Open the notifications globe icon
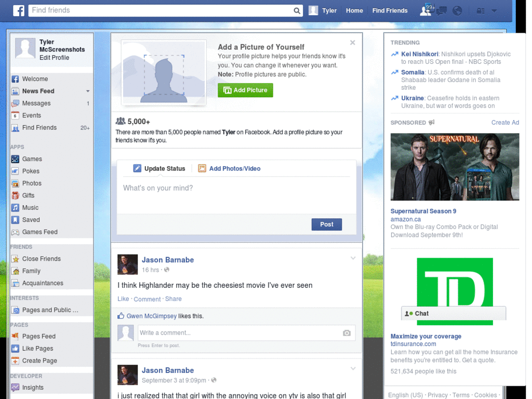 click(x=457, y=11)
